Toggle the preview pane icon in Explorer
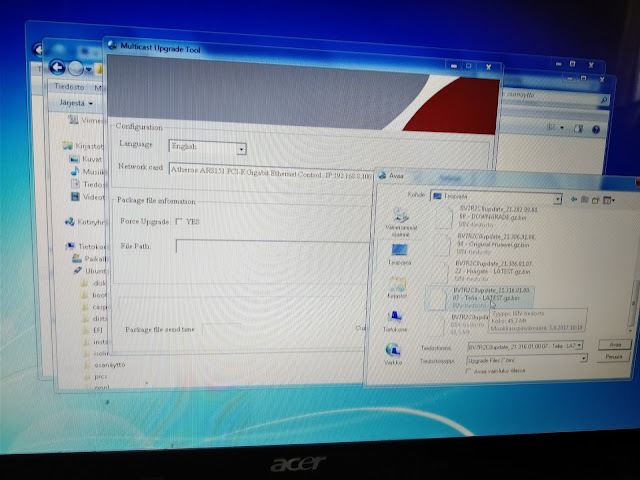Viewport: 640px width, 480px height. coord(578,129)
